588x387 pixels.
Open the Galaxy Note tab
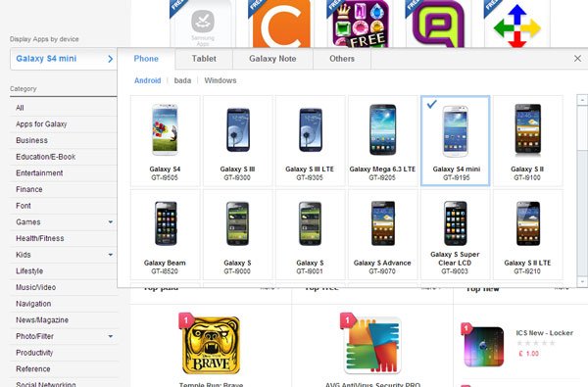click(272, 59)
